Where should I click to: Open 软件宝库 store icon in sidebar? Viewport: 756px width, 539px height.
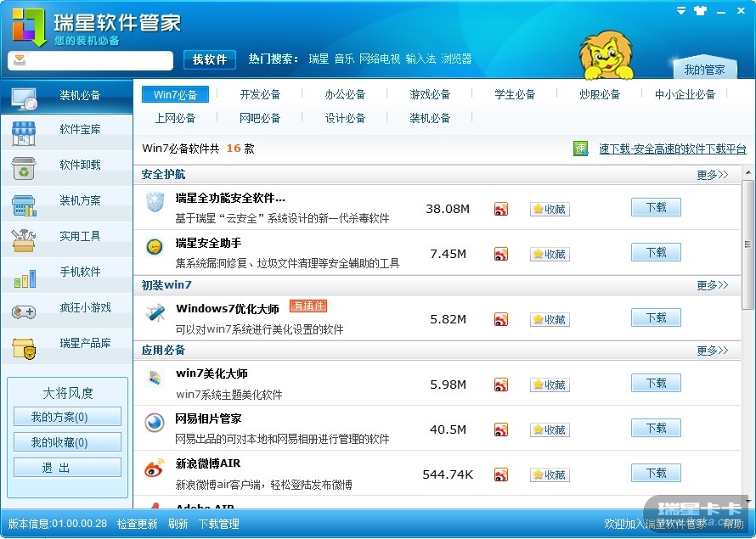click(x=24, y=134)
